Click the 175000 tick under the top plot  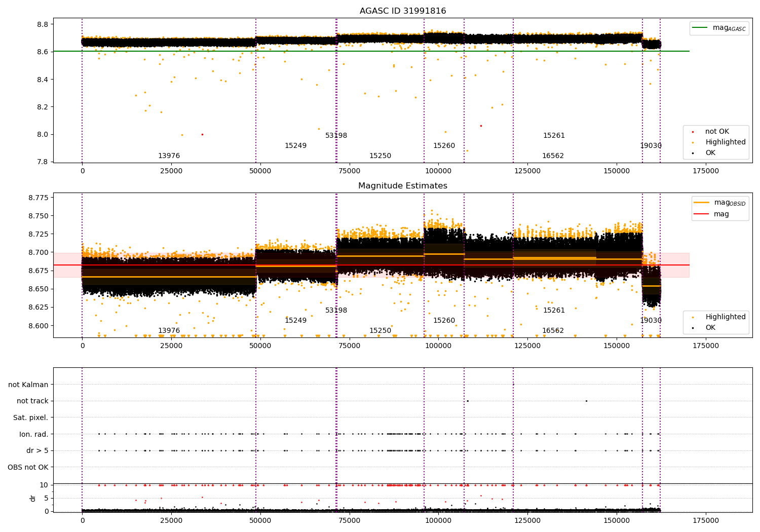[x=705, y=171]
